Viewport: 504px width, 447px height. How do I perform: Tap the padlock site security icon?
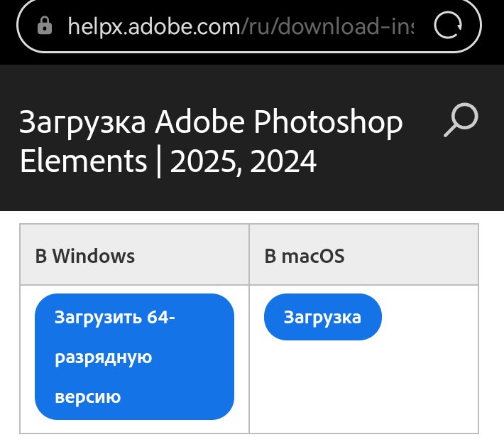click(45, 25)
